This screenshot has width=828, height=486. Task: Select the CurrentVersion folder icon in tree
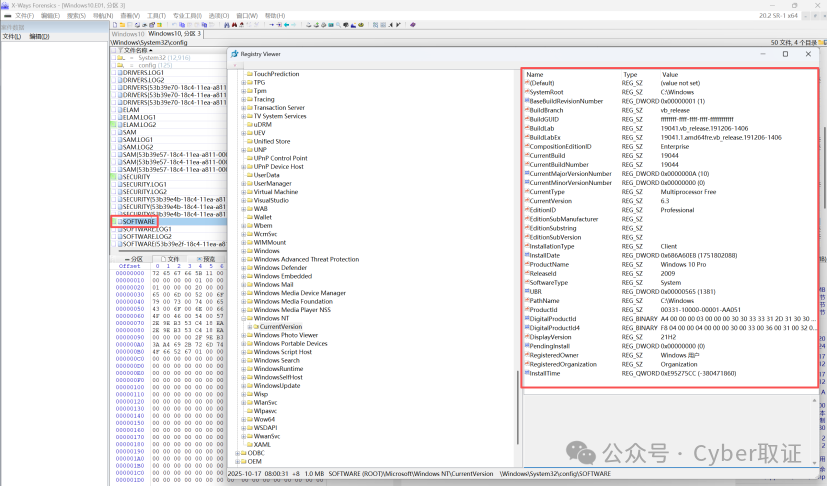coord(254,327)
